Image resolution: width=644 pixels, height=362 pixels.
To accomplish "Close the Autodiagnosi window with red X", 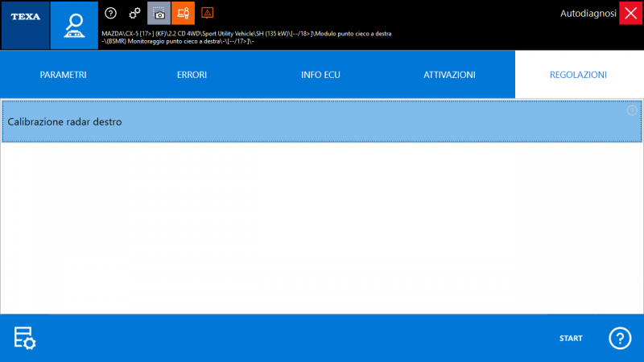I will [x=630, y=13].
